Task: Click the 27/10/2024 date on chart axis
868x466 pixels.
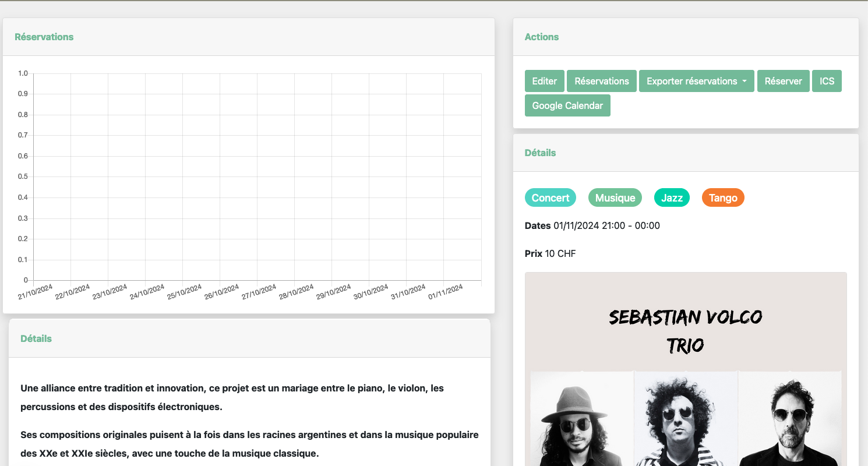Action: pos(259,292)
